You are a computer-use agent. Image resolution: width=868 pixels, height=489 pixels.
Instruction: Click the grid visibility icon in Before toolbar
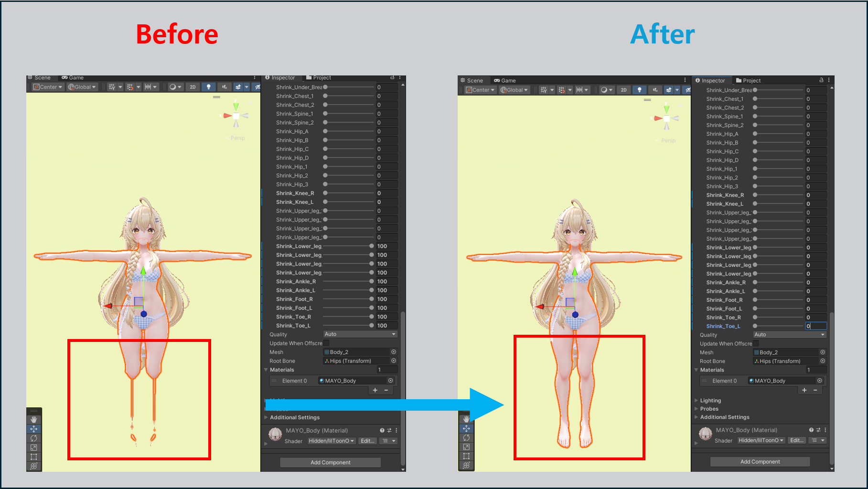point(112,87)
